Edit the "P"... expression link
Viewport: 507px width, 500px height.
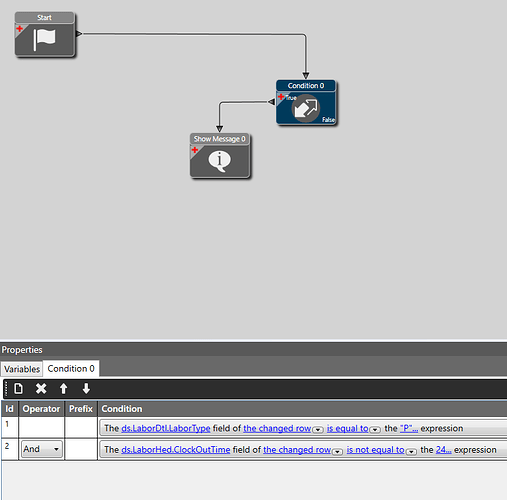[409, 428]
